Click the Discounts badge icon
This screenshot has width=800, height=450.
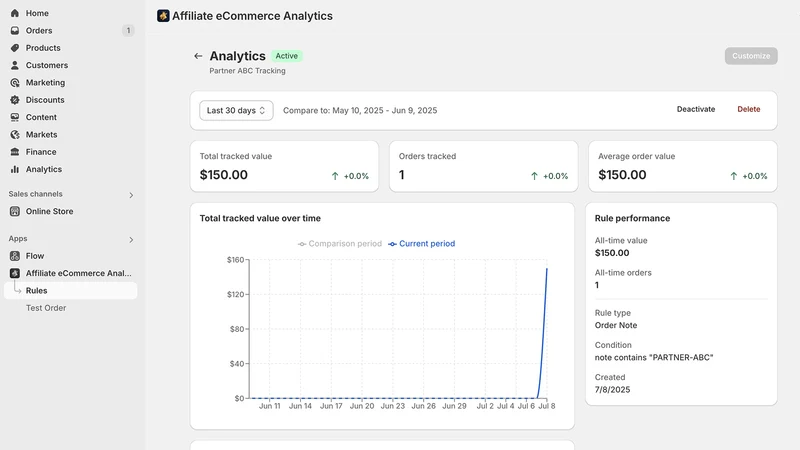coord(15,100)
